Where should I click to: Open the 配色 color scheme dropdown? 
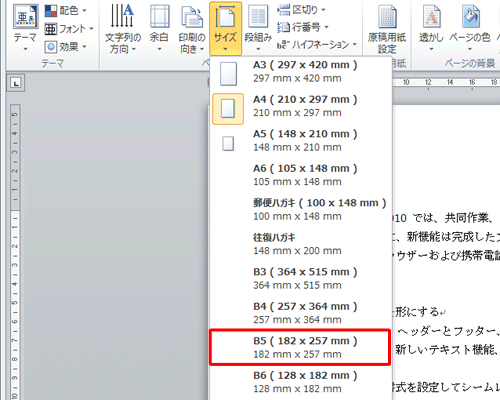[x=65, y=11]
